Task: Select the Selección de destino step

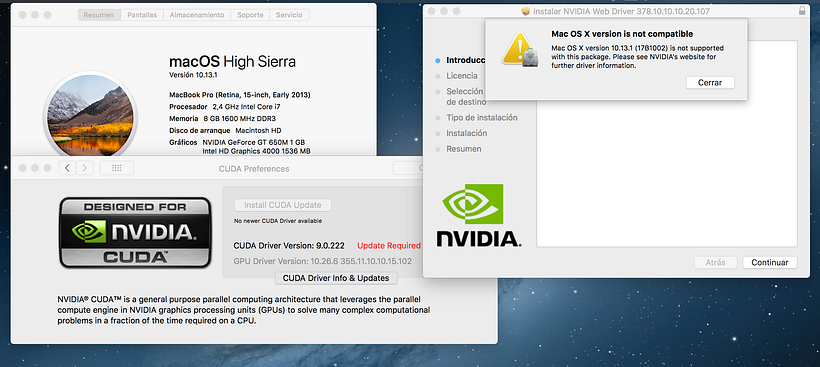Action: [x=466, y=97]
